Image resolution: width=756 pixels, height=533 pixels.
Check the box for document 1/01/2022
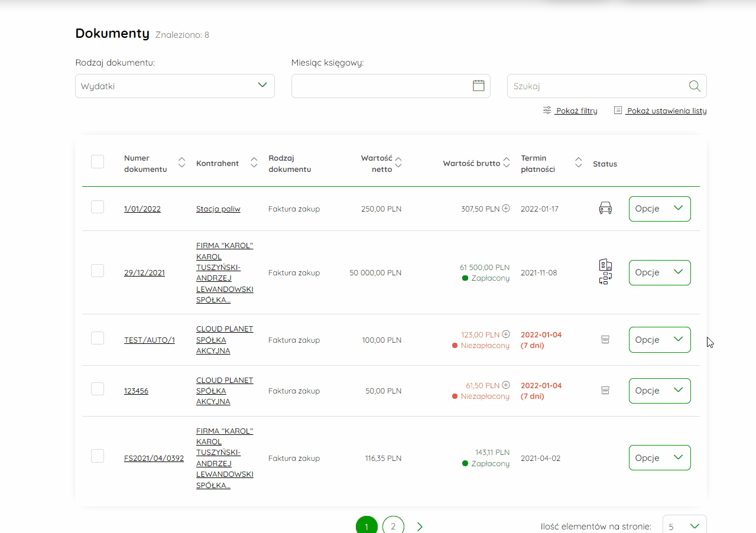click(x=98, y=207)
